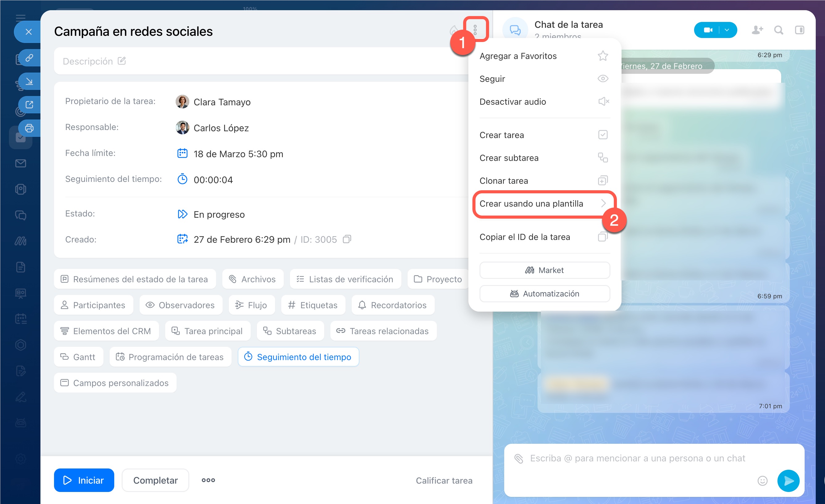Click the three-dot task menu icon
825x504 pixels.
(x=475, y=30)
